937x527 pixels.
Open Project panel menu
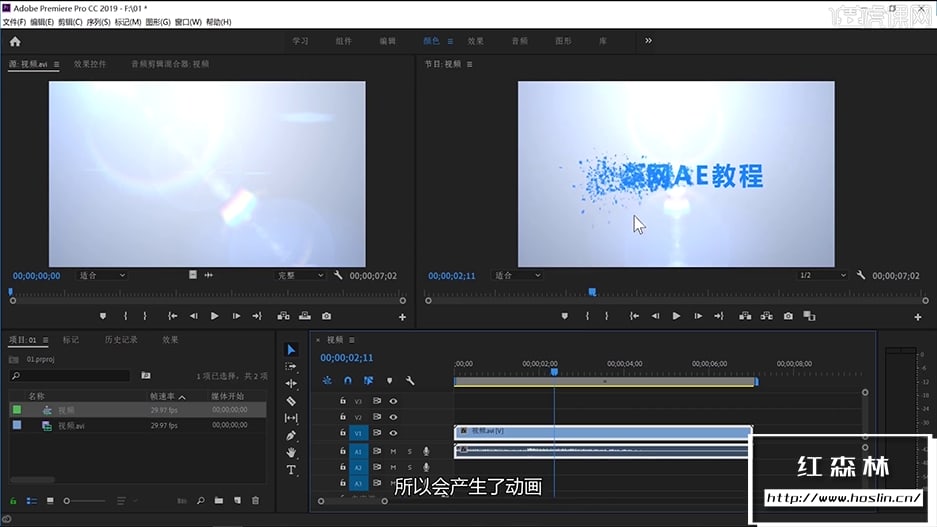[45, 340]
